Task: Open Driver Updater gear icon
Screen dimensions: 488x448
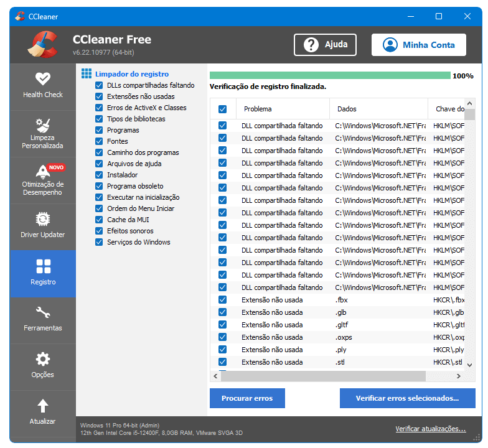Action: 42,219
